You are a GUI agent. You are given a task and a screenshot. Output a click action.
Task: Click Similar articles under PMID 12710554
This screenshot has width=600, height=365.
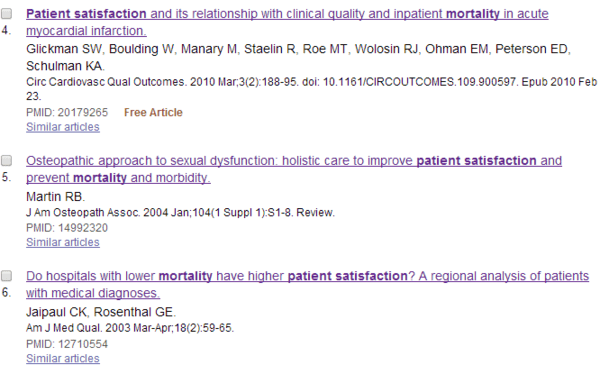coord(63,358)
